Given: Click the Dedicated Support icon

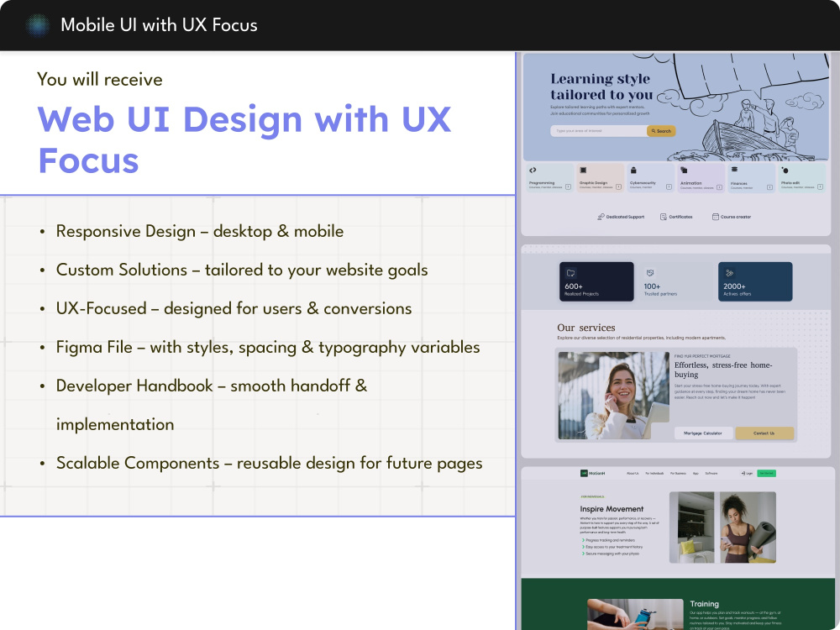Looking at the screenshot, I should click(601, 217).
